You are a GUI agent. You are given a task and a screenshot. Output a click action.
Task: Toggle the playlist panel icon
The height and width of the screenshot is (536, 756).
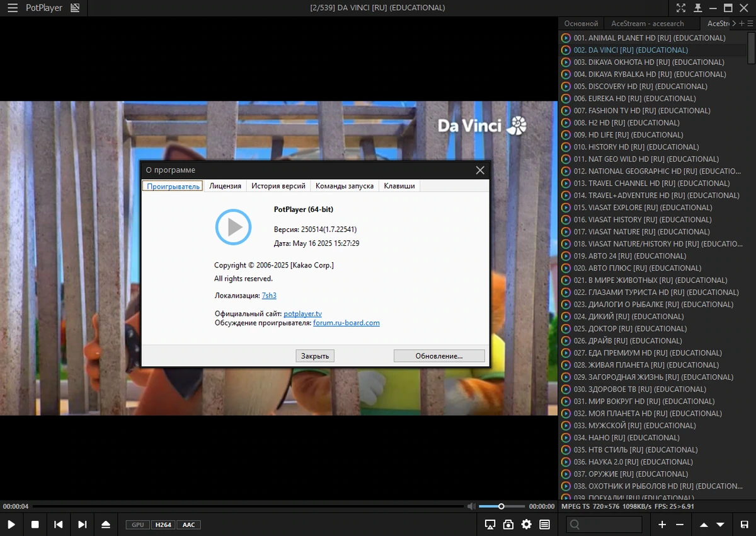tap(544, 524)
